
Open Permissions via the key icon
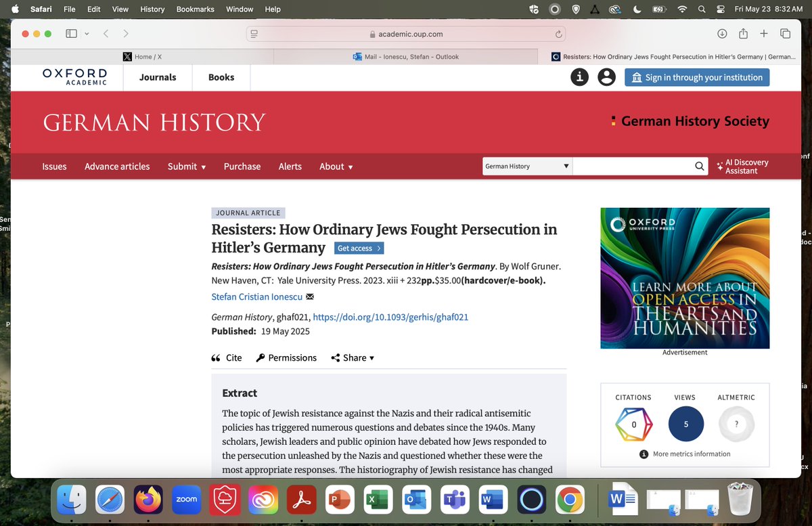coord(260,357)
